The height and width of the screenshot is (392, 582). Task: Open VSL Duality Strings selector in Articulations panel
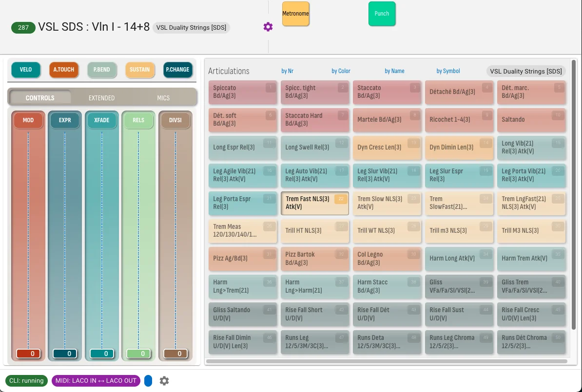click(525, 71)
